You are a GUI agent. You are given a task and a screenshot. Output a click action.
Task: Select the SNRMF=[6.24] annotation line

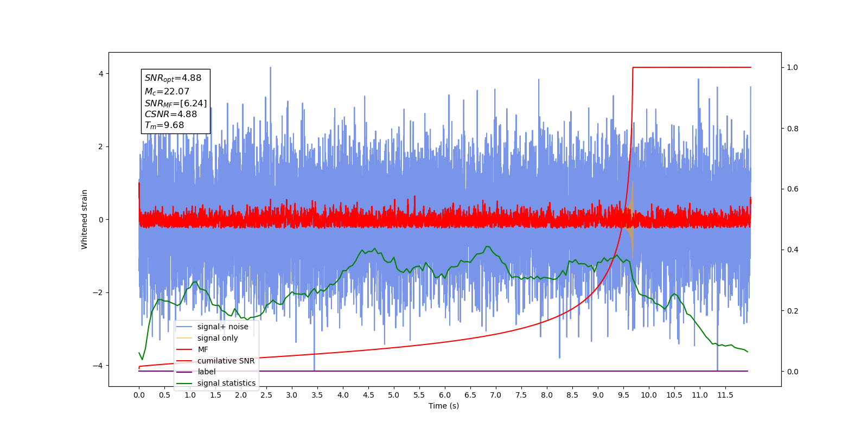[x=176, y=103]
